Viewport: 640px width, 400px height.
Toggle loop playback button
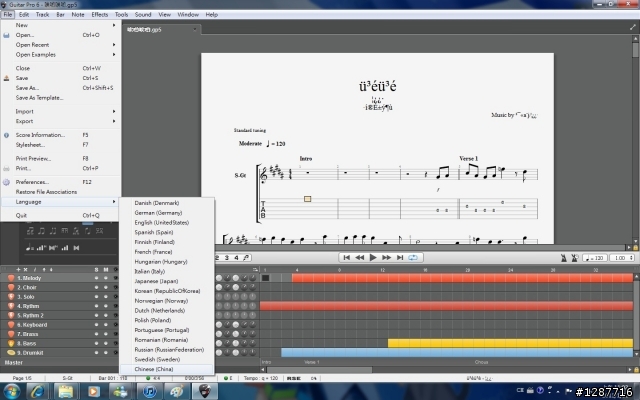413,258
